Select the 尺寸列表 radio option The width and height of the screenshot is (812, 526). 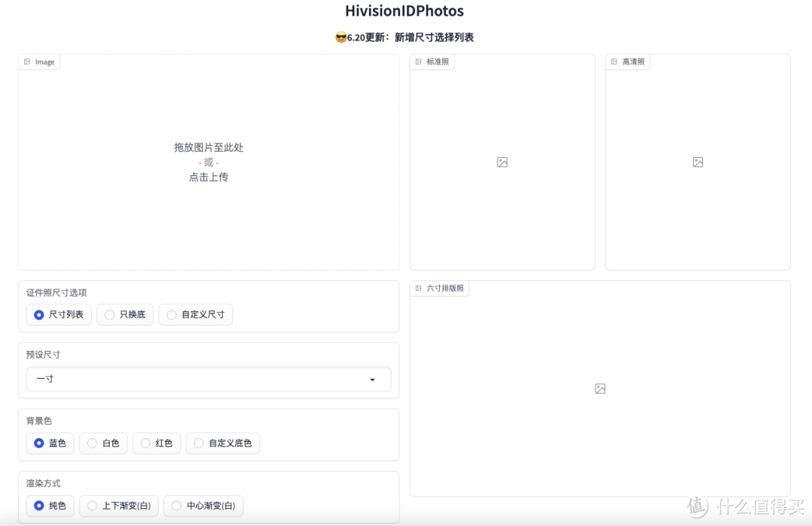[x=59, y=315]
